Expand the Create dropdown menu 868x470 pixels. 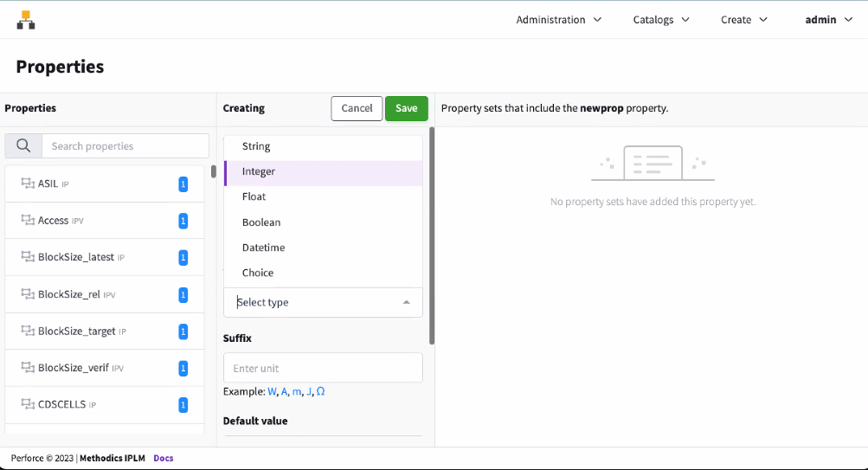coord(743,20)
